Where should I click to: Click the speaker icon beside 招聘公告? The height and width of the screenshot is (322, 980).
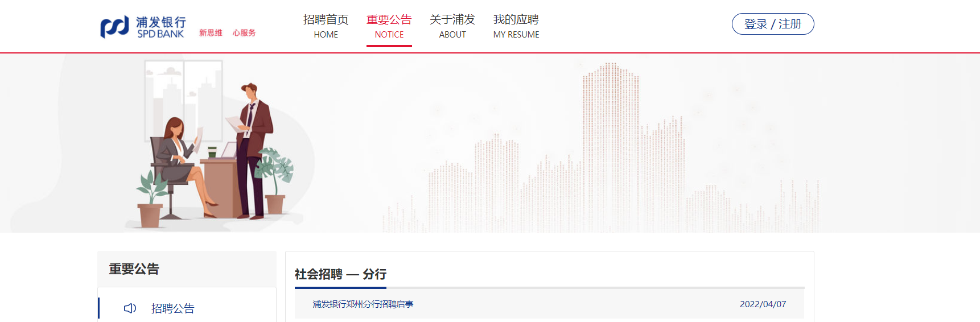pyautogui.click(x=130, y=308)
